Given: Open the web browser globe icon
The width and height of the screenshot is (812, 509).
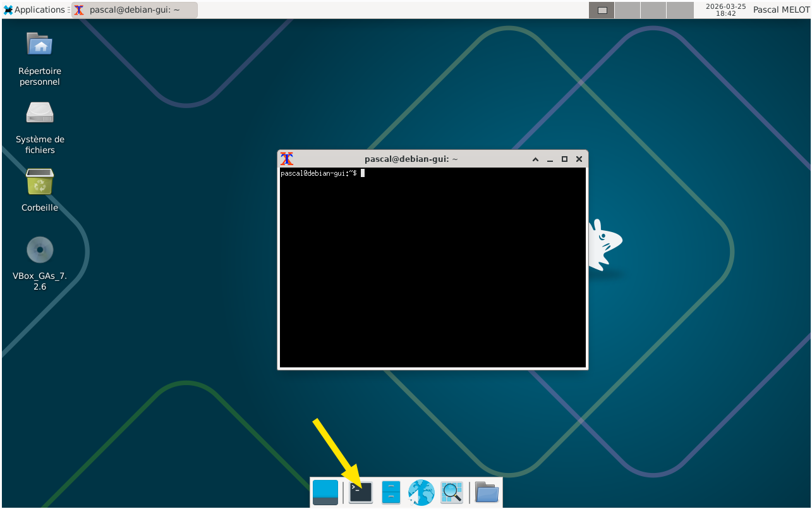Looking at the screenshot, I should pos(421,492).
